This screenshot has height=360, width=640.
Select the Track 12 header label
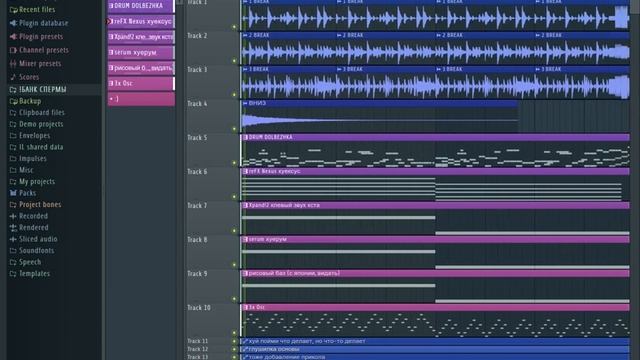pos(198,349)
